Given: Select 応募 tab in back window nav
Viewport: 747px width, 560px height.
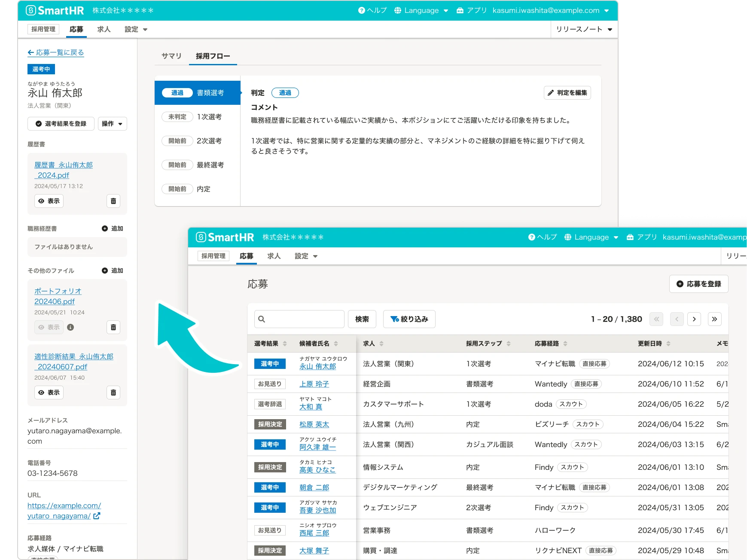Looking at the screenshot, I should click(76, 29).
